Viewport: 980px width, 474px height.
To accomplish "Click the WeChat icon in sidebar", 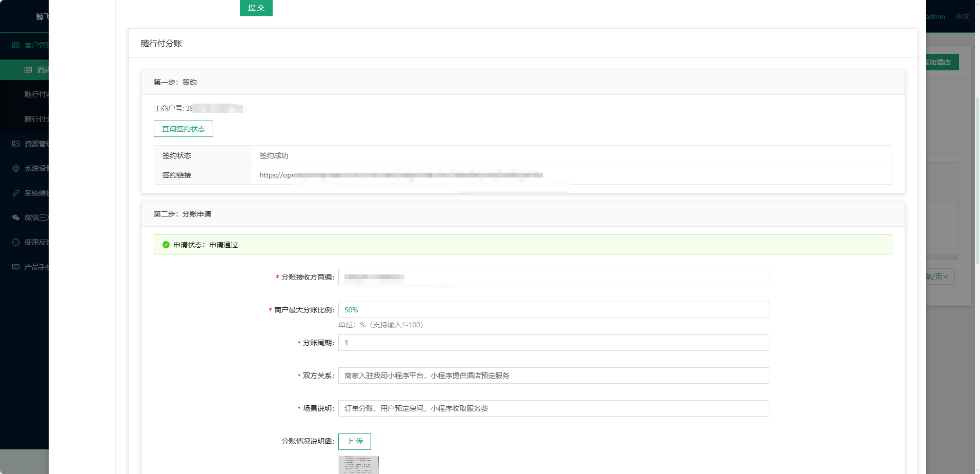I will (16, 218).
